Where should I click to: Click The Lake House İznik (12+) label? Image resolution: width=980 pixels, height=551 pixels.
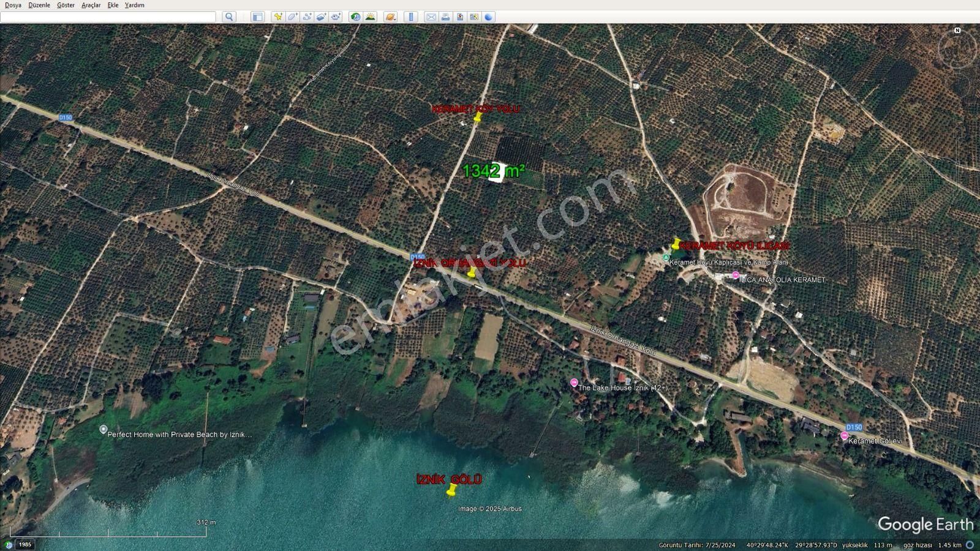tap(623, 388)
